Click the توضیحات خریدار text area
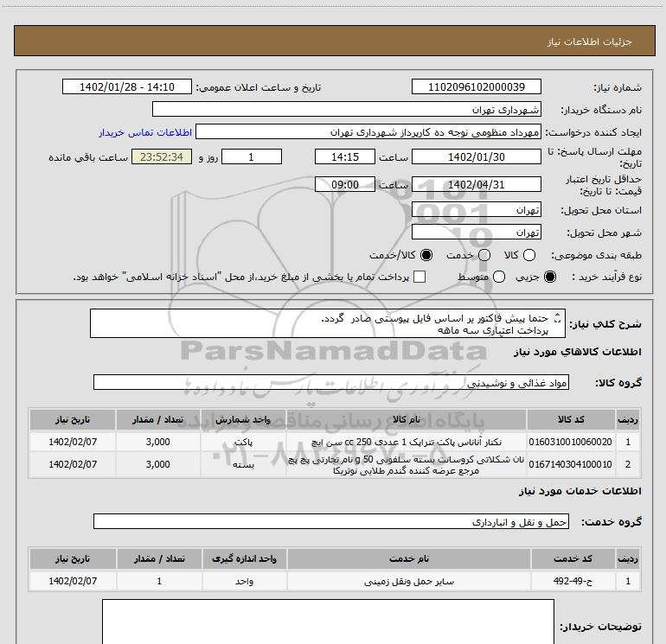666x644 pixels. [x=328, y=622]
